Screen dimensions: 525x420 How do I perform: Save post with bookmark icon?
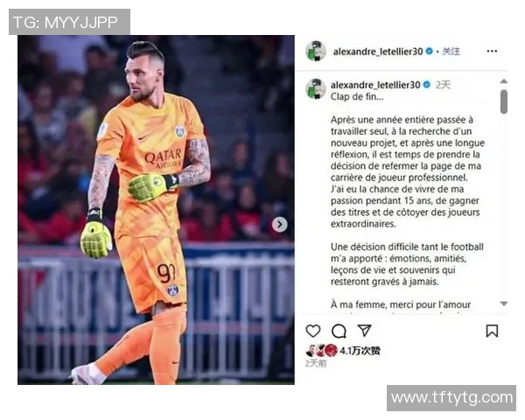coord(492,331)
